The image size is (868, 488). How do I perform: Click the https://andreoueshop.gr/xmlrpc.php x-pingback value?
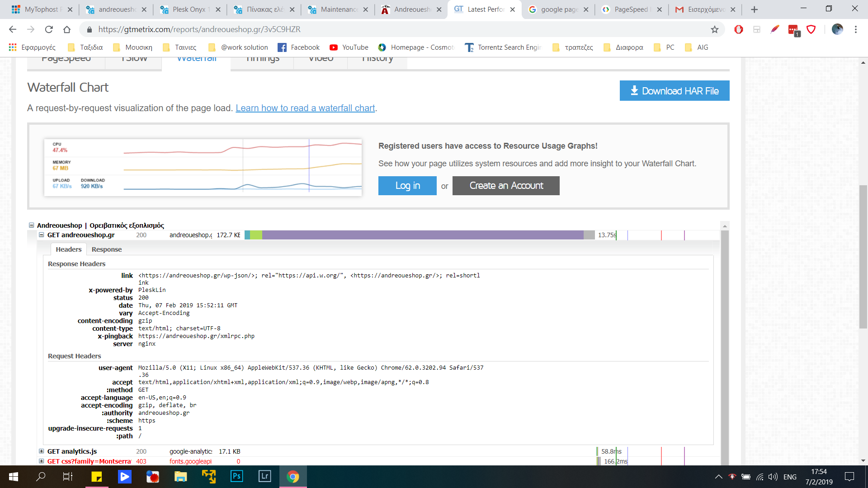point(196,336)
